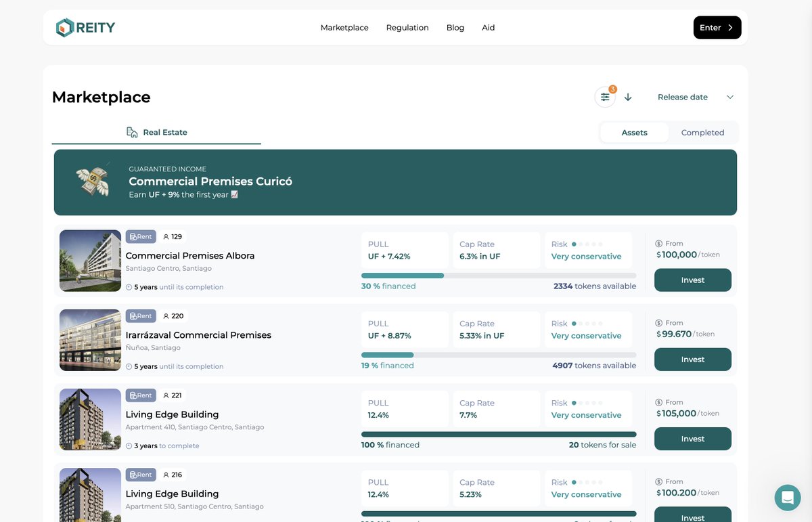The height and width of the screenshot is (522, 812).
Task: Expand sort options chevron
Action: pyautogui.click(x=730, y=97)
